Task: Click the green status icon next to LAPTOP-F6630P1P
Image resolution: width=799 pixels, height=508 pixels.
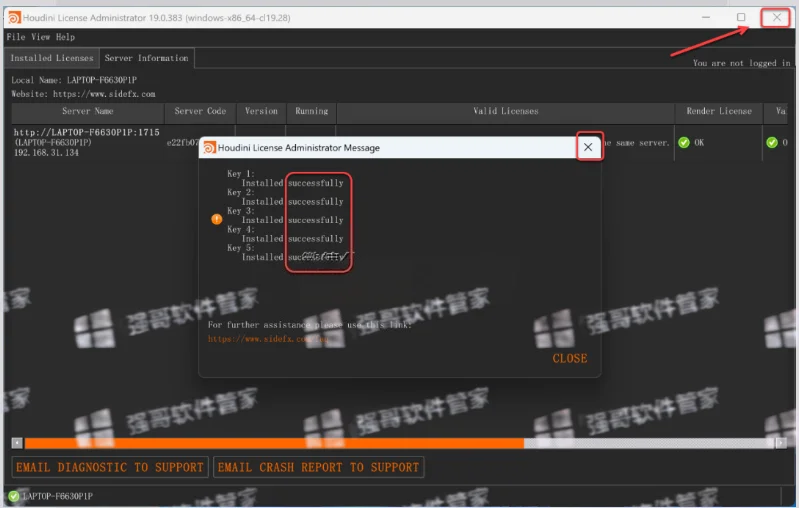Action: (x=14, y=496)
